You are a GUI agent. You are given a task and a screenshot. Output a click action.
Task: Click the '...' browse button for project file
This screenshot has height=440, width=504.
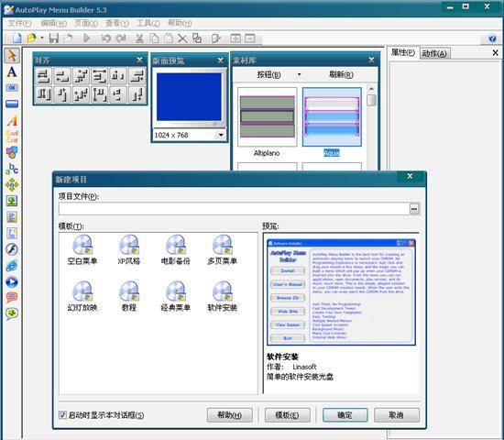(x=414, y=209)
